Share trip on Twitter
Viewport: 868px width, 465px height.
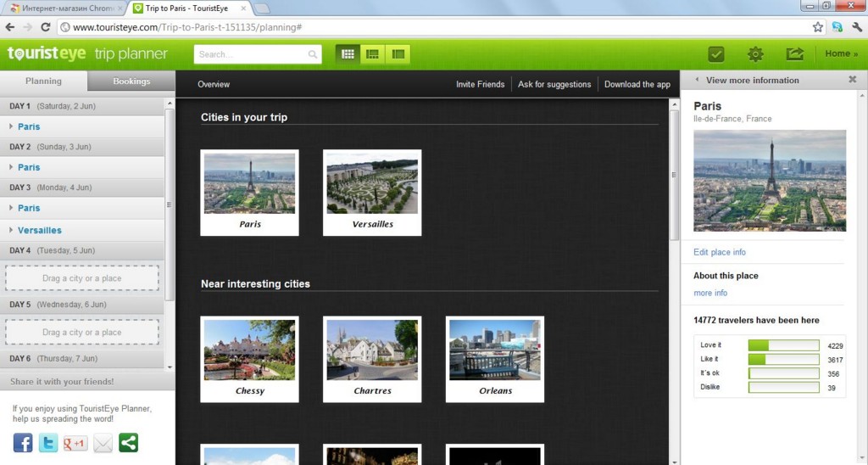[x=48, y=443]
